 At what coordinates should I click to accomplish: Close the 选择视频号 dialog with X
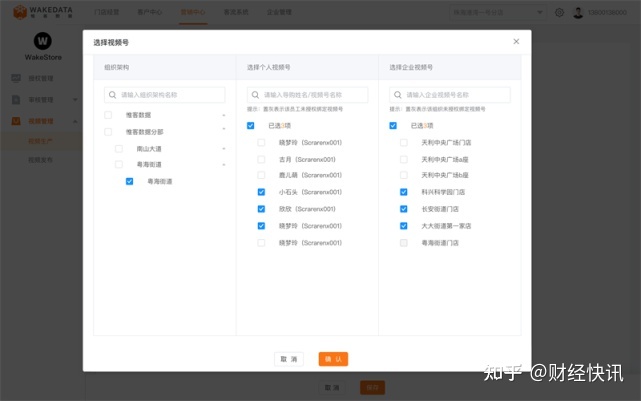coord(516,41)
